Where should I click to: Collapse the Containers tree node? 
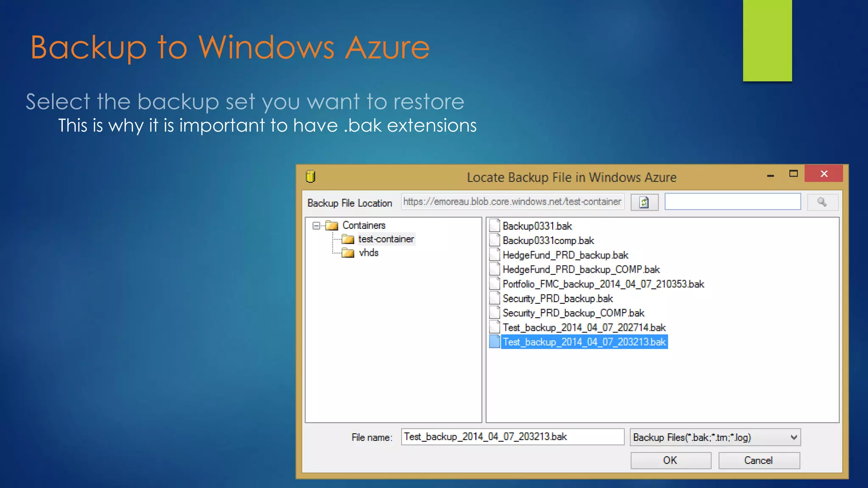(316, 225)
